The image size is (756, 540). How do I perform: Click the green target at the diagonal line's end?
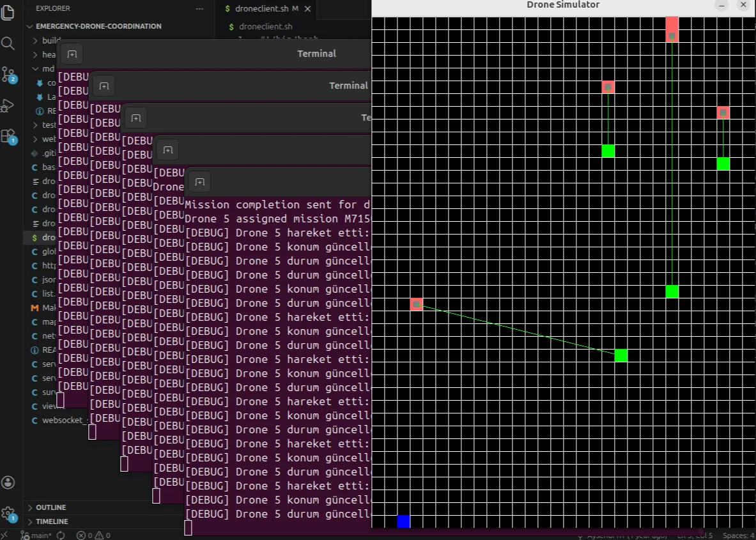tap(621, 355)
